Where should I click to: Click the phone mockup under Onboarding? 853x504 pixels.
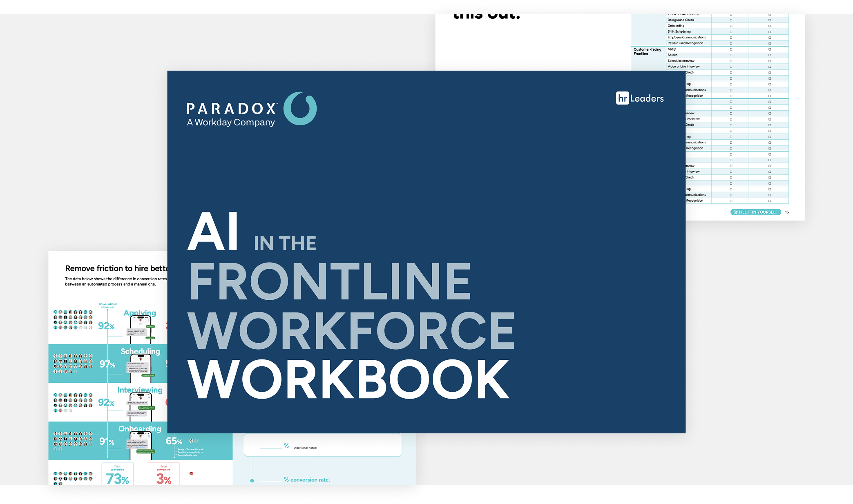pyautogui.click(x=141, y=446)
